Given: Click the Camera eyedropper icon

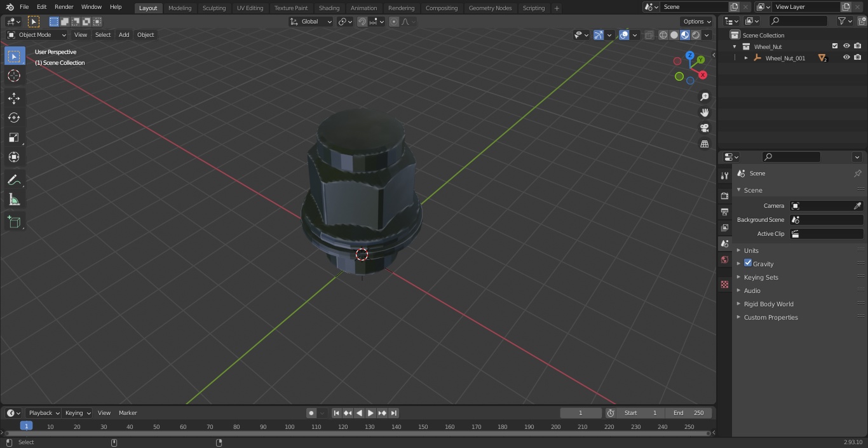Looking at the screenshot, I should pos(857,206).
